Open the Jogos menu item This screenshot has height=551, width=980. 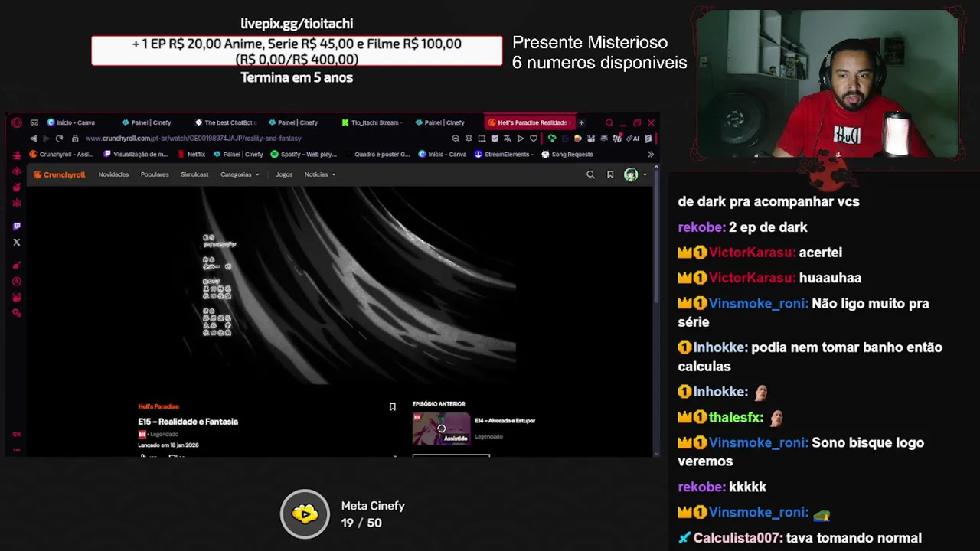point(284,174)
